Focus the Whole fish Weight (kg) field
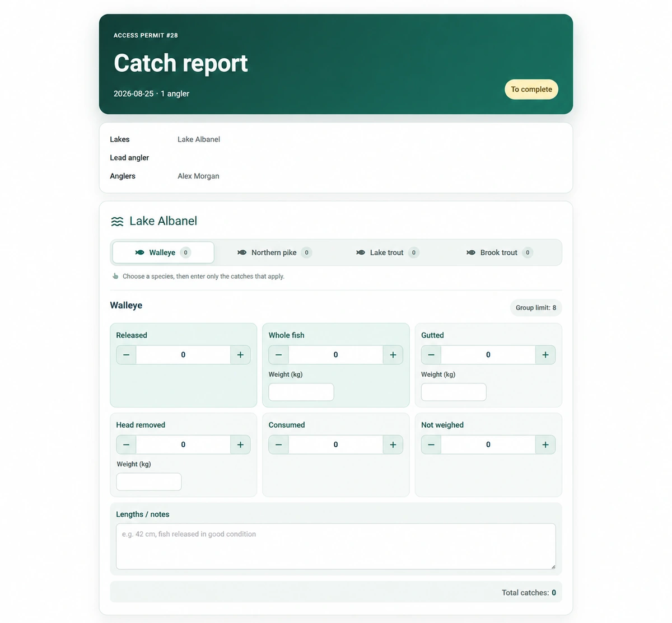The image size is (672, 623). (x=301, y=392)
